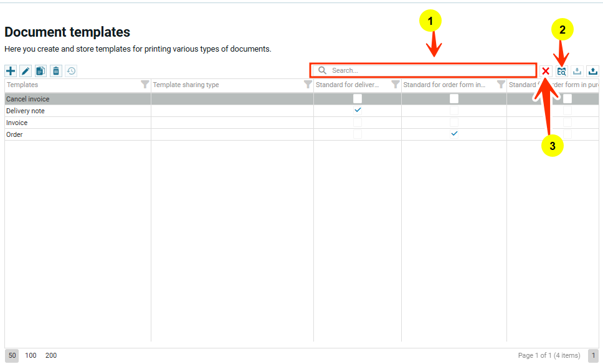Open the advanced search icon

coord(562,71)
